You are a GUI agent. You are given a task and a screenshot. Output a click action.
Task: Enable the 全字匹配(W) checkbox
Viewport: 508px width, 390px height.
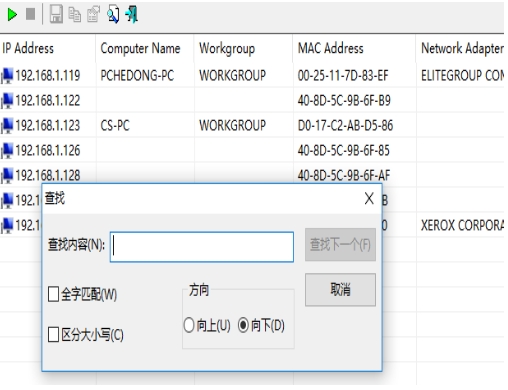point(53,294)
